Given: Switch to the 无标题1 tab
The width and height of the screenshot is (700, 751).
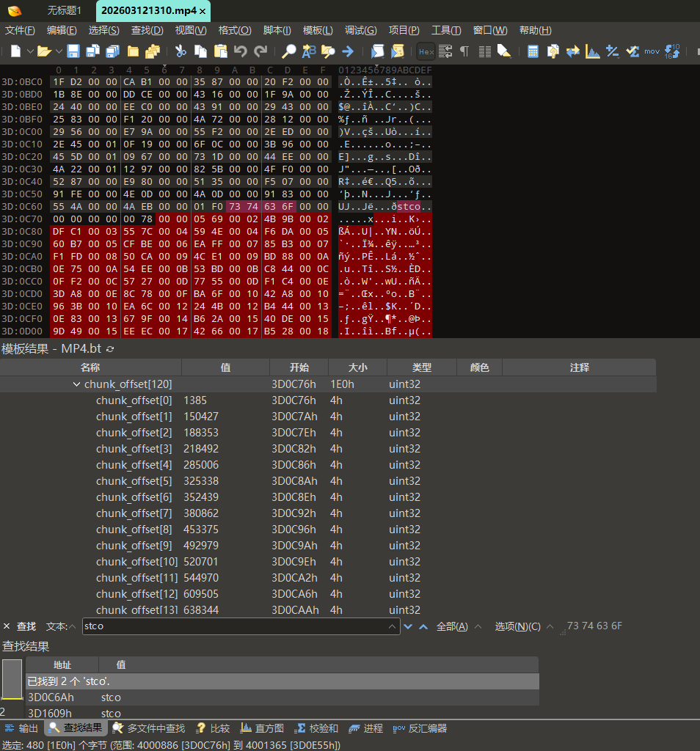Looking at the screenshot, I should pos(64,10).
